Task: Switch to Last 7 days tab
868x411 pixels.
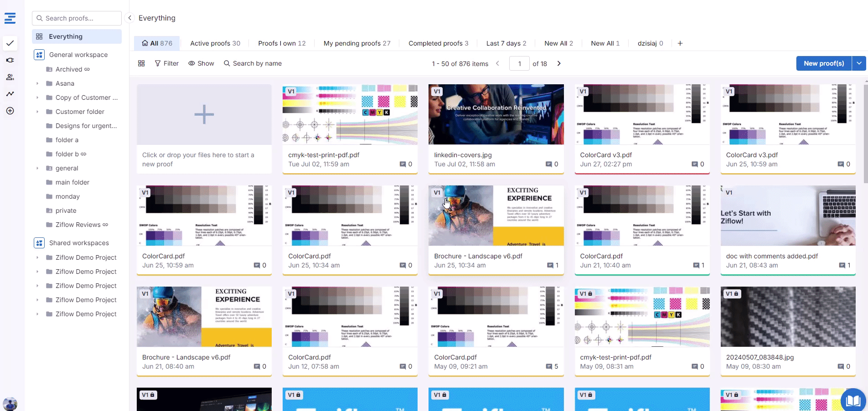Action: click(x=506, y=43)
